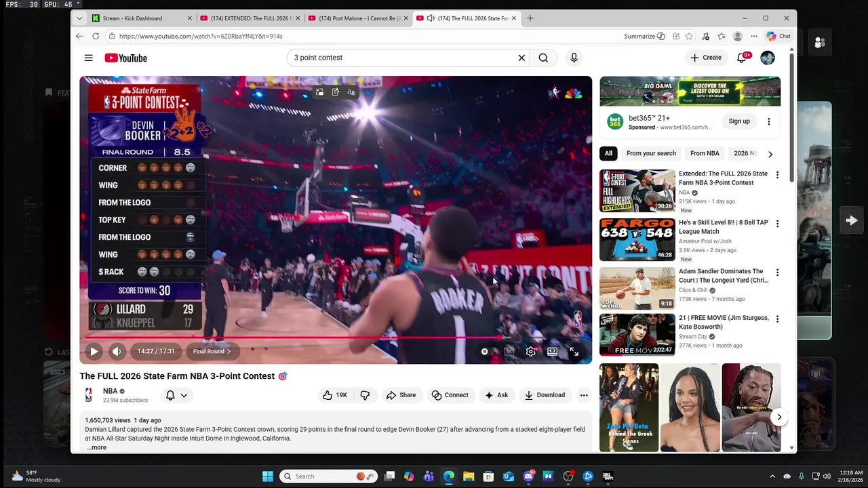Screen dimensions: 868x488
Task: Refresh the browser page
Action: pos(96,36)
